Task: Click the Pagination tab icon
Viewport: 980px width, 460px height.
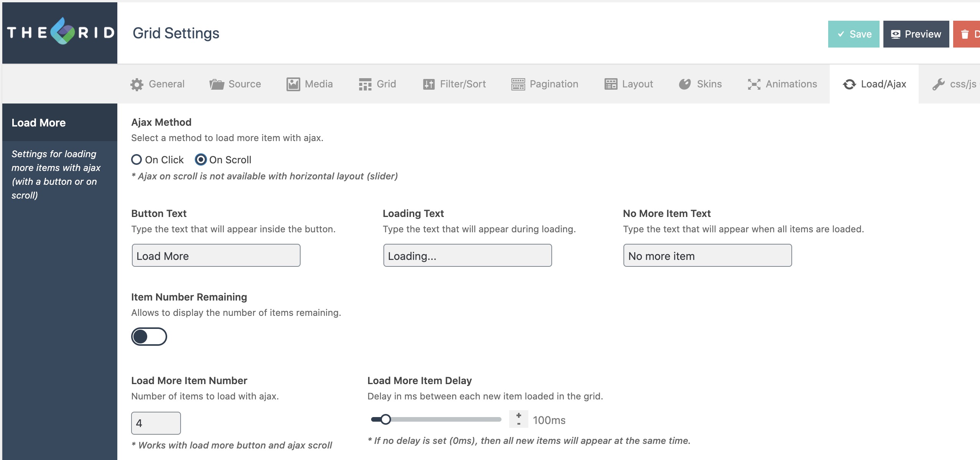Action: click(518, 84)
